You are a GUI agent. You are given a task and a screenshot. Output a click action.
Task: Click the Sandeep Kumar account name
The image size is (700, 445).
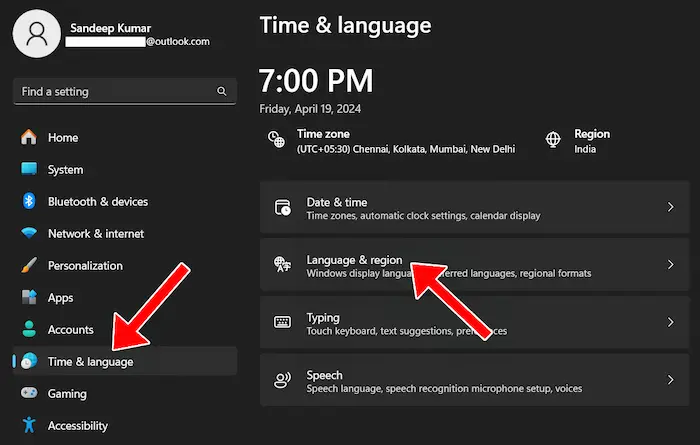[110, 28]
